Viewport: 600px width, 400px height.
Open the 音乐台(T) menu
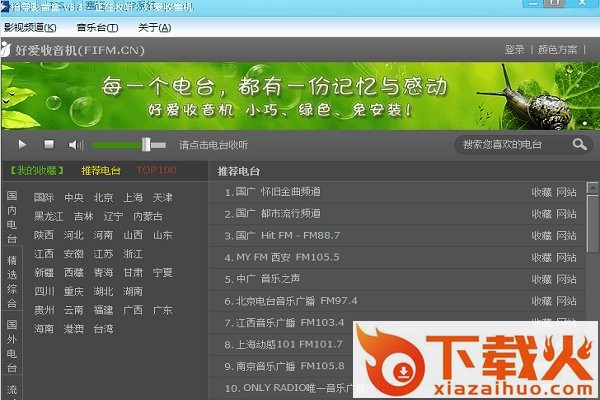coord(97,28)
